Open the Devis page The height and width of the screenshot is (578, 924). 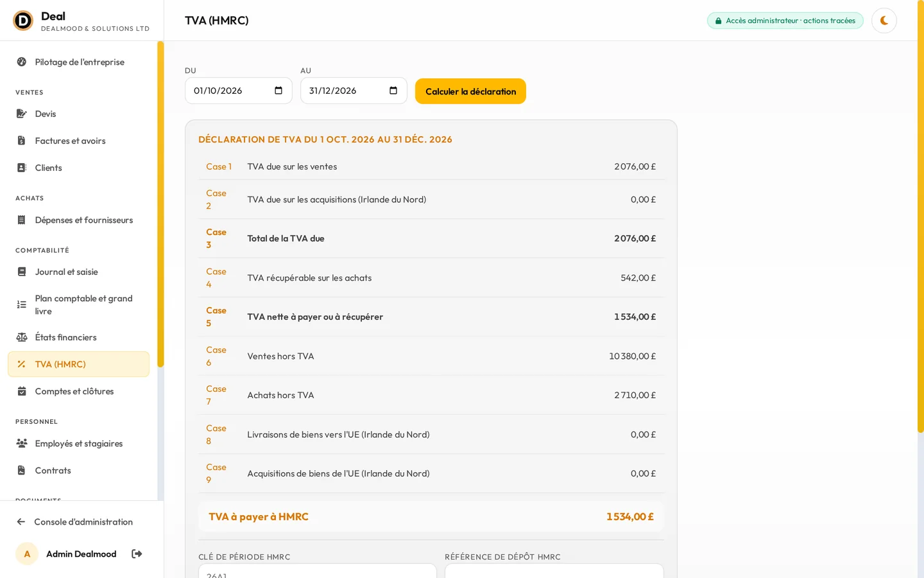pos(78,114)
